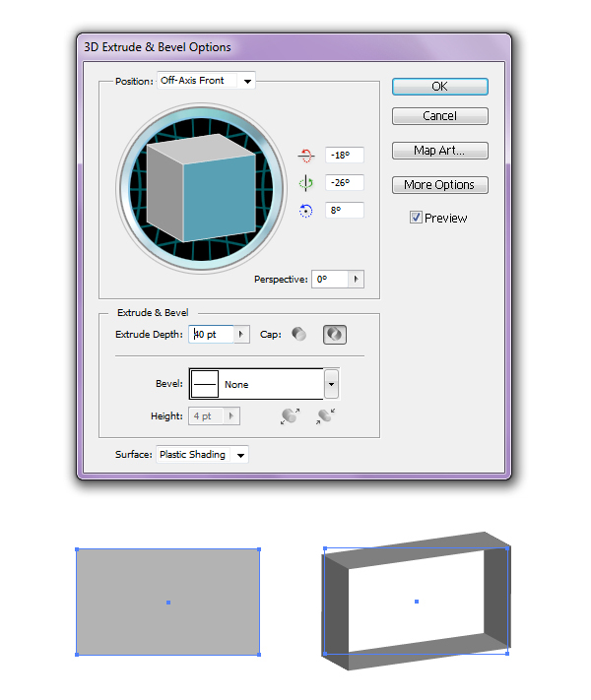Viewport: 591px width, 700px height.
Task: Click the Extrude Depth input field
Action: [x=212, y=334]
